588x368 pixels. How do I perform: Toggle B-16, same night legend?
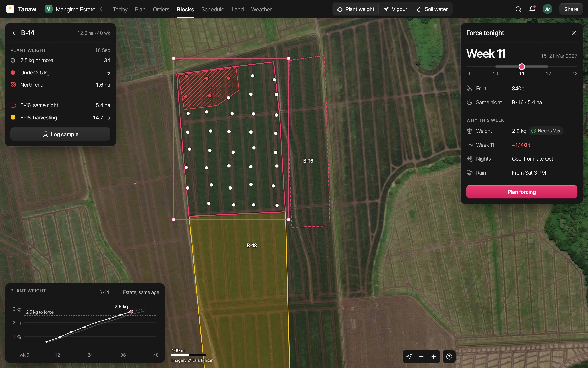click(60, 105)
